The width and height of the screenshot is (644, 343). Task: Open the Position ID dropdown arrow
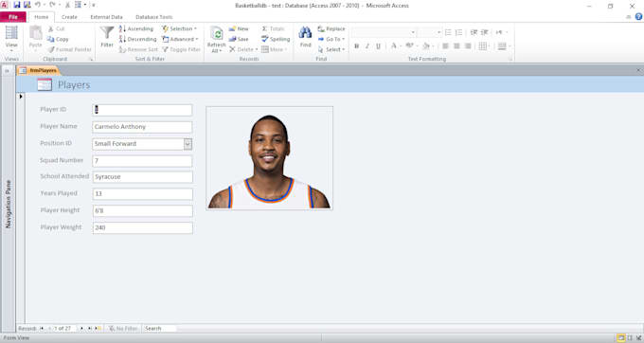click(188, 144)
